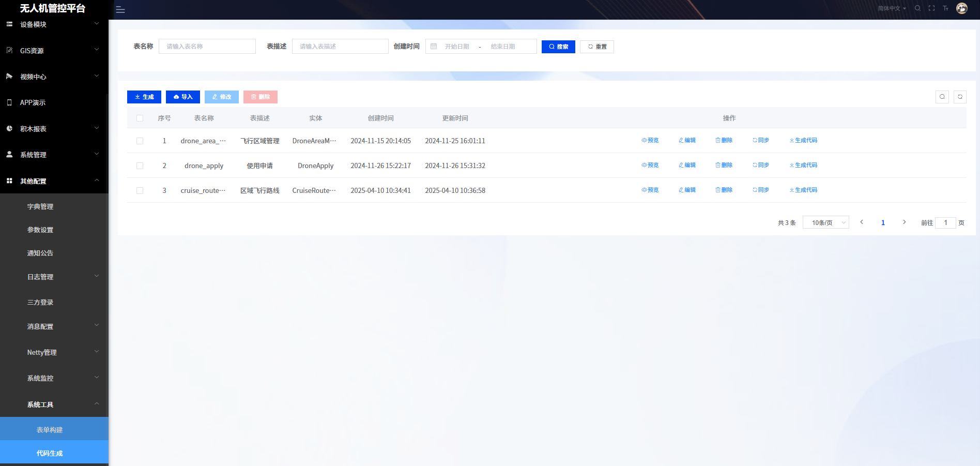Sync the cruise_route table row
Image resolution: width=980 pixels, height=466 pixels.
tap(761, 190)
